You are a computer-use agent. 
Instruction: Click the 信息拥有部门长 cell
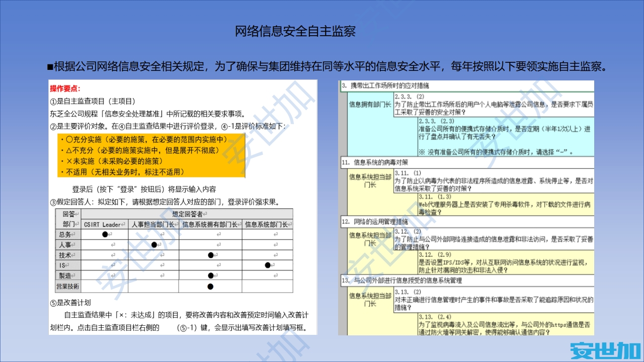click(x=370, y=105)
